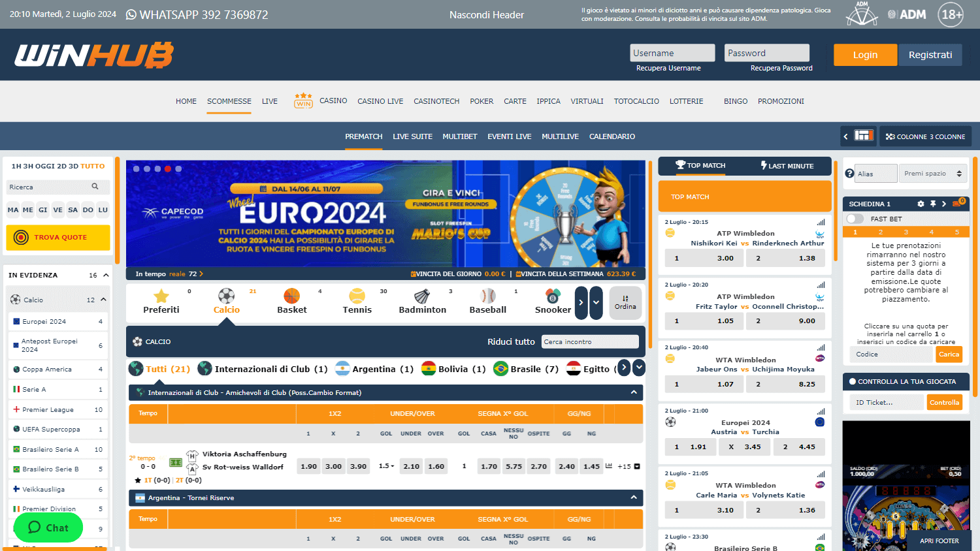Screen dimensions: 980x551
Task: Toggle the Fast Bet switch
Action: click(855, 219)
